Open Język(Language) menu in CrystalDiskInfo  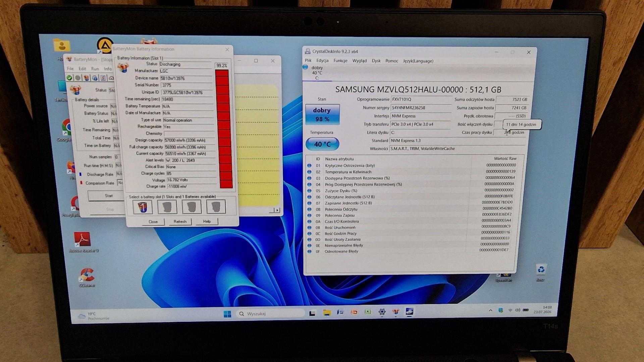click(x=418, y=61)
